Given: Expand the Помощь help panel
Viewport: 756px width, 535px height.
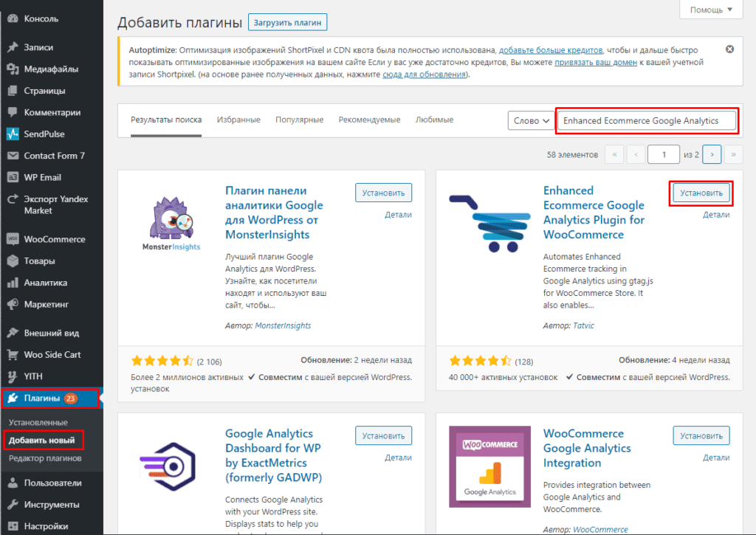Looking at the screenshot, I should tap(711, 10).
